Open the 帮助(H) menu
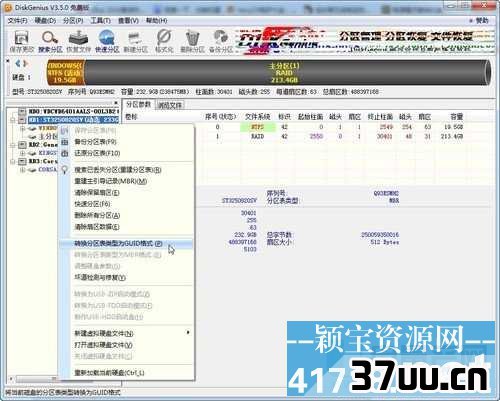500x401 pixels. point(156,21)
